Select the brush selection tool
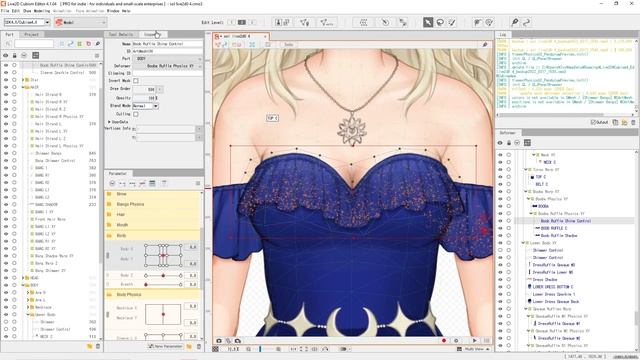640x360 pixels. pyautogui.click(x=452, y=22)
